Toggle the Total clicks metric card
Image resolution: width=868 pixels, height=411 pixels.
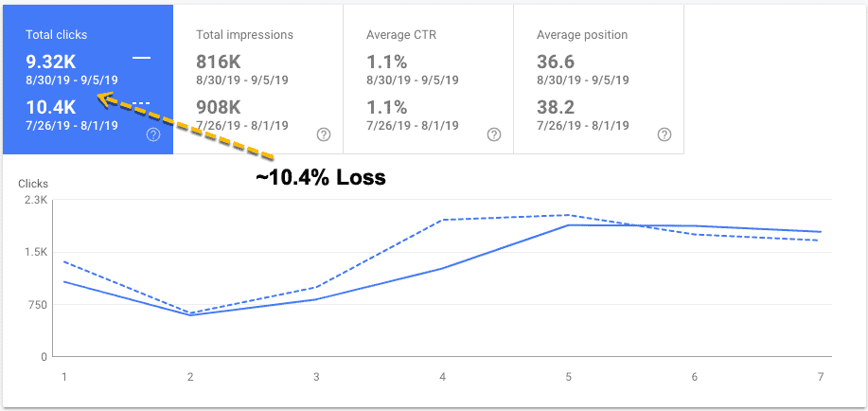[x=88, y=80]
